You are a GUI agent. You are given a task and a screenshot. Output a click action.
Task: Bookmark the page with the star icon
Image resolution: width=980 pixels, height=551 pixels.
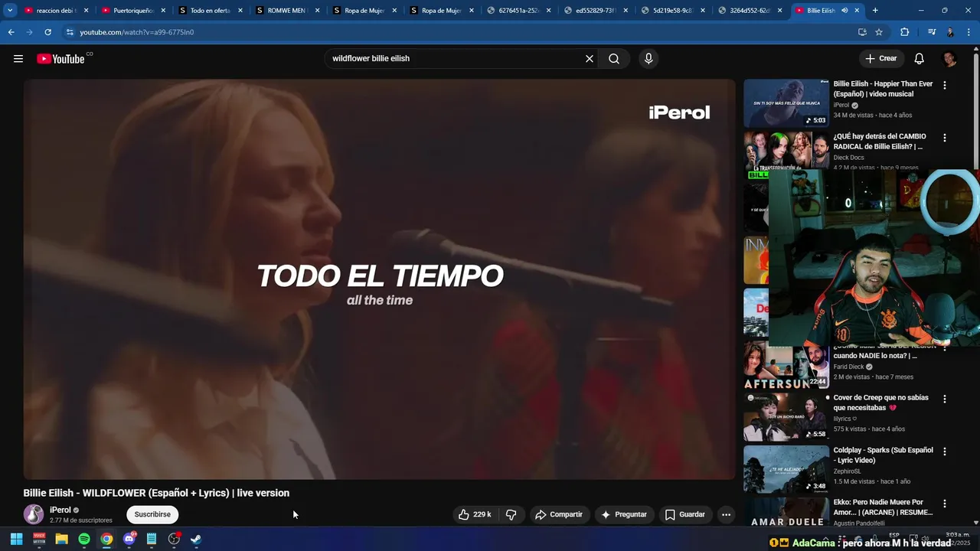tap(879, 32)
